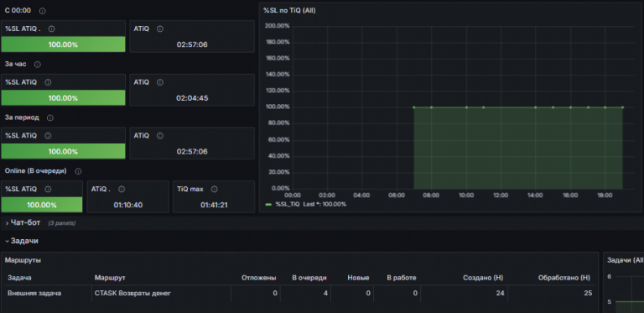Image resolution: width=644 pixels, height=313 pixels.
Task: Click the 100.00% gauge bar under За период
Action: click(63, 151)
